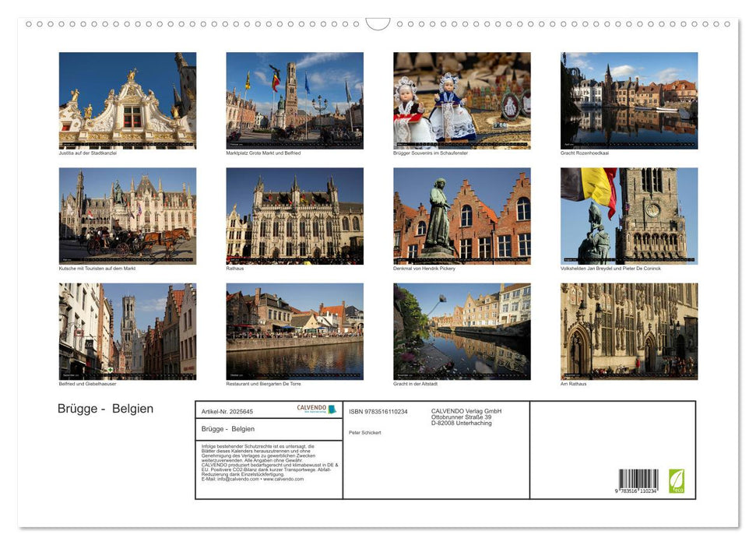Click the CALVENDO logo

point(312,408)
